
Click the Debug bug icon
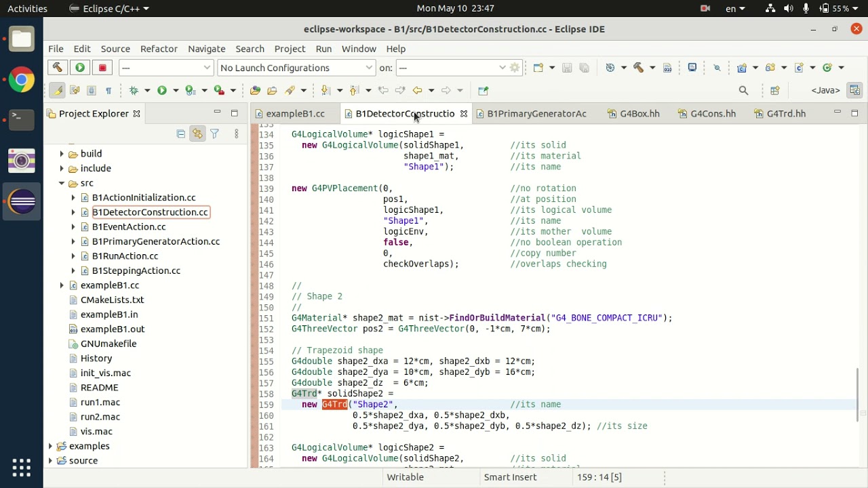coord(134,90)
